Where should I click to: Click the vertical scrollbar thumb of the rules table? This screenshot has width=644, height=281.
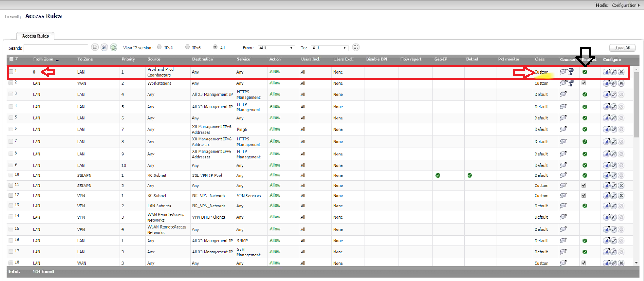[636, 105]
